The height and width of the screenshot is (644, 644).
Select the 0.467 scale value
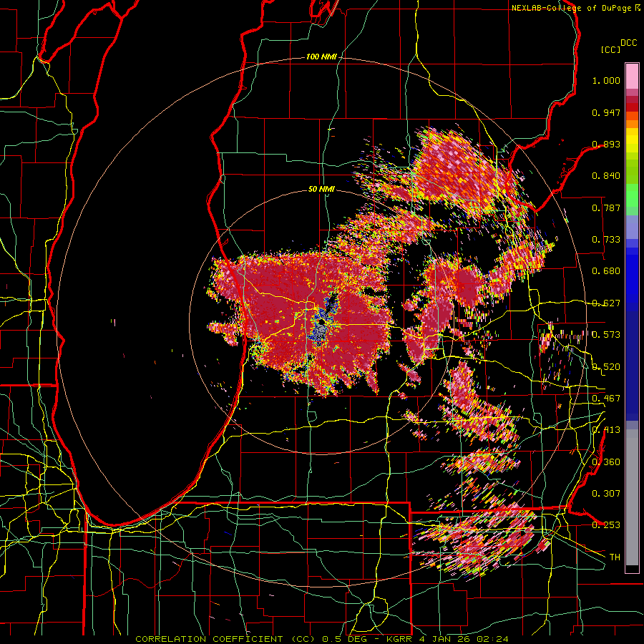point(606,399)
